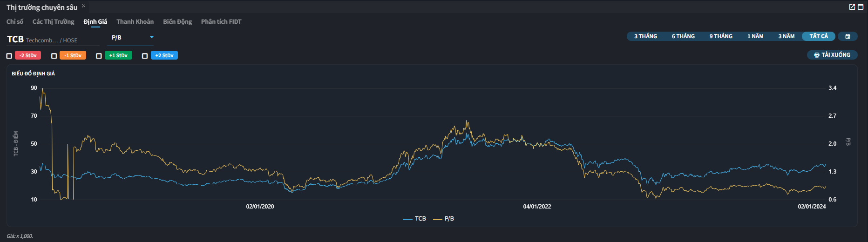Toggle the TCB series in chart legend

coord(415,219)
